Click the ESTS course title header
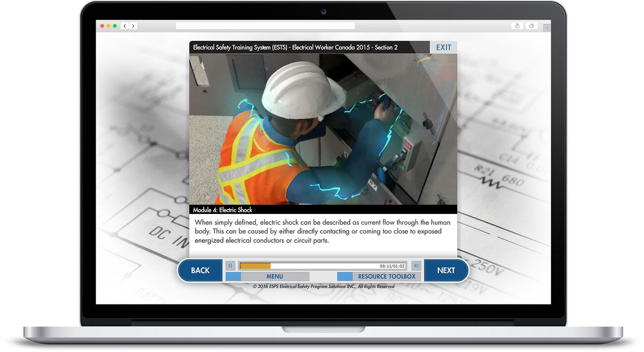This screenshot has width=644, height=352. (x=295, y=48)
